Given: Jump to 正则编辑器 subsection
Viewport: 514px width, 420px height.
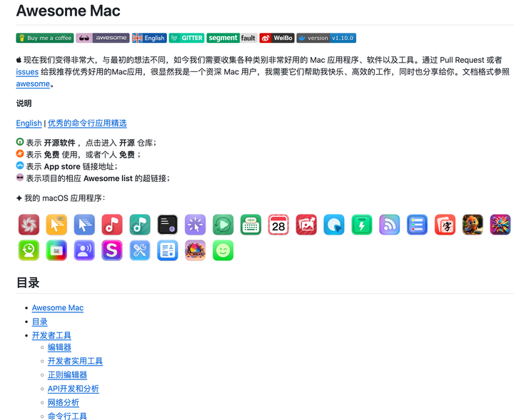Looking at the screenshot, I should 67,375.
